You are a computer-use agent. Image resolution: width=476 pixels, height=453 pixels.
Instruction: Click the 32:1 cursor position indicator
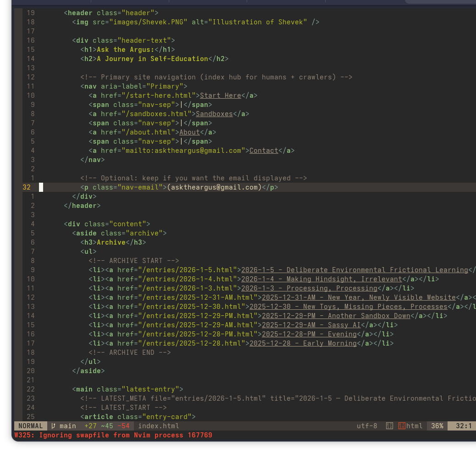click(x=463, y=426)
